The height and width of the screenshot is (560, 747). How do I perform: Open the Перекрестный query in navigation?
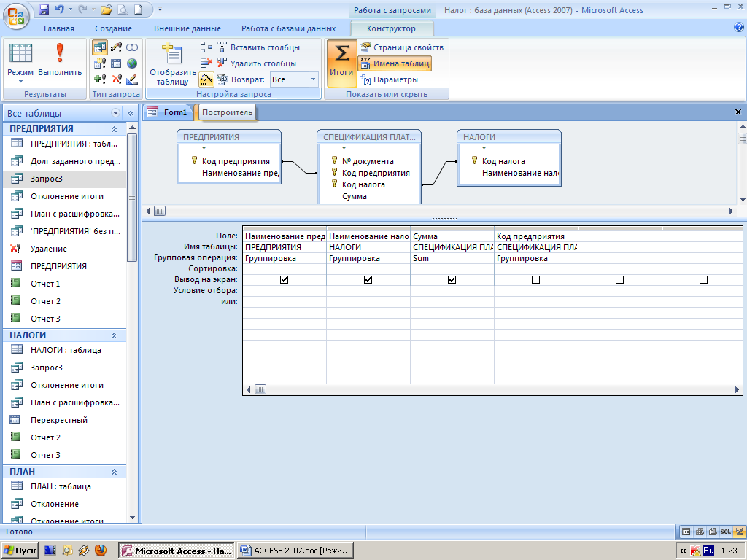(59, 420)
